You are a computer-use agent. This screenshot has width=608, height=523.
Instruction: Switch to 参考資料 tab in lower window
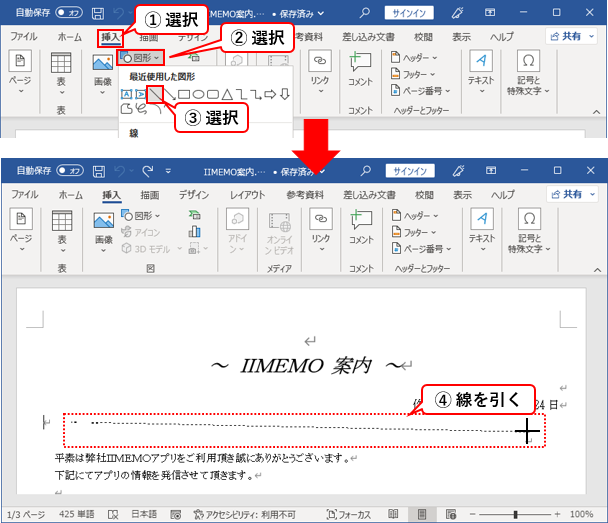click(x=305, y=195)
